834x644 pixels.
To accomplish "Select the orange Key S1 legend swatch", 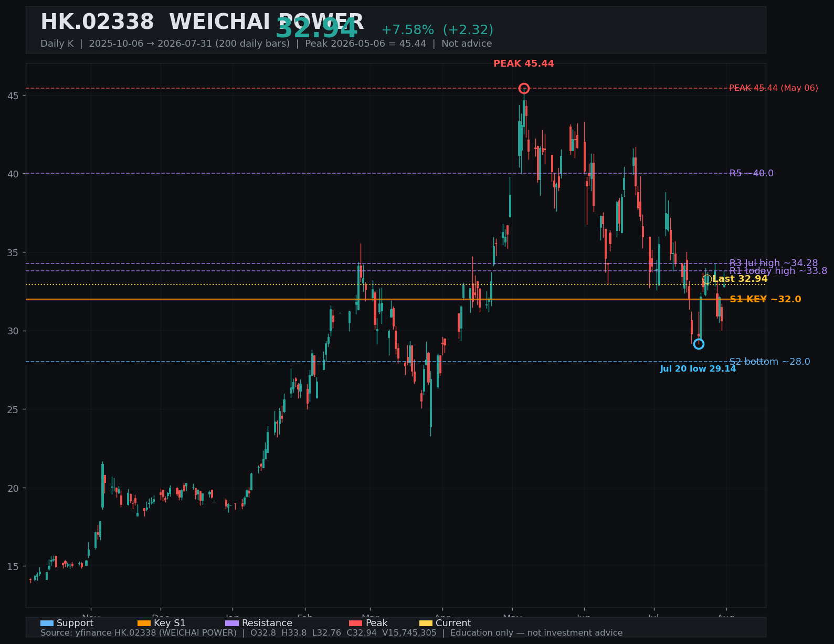I will (x=144, y=623).
